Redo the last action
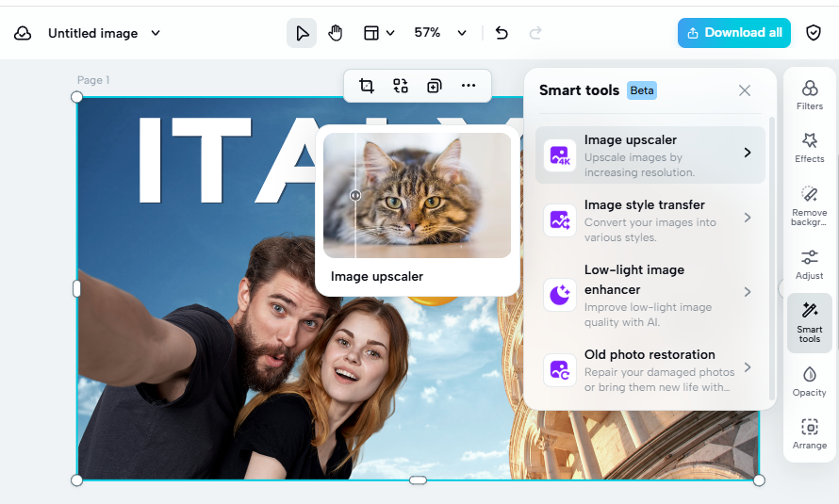This screenshot has height=504, width=839. coord(535,33)
